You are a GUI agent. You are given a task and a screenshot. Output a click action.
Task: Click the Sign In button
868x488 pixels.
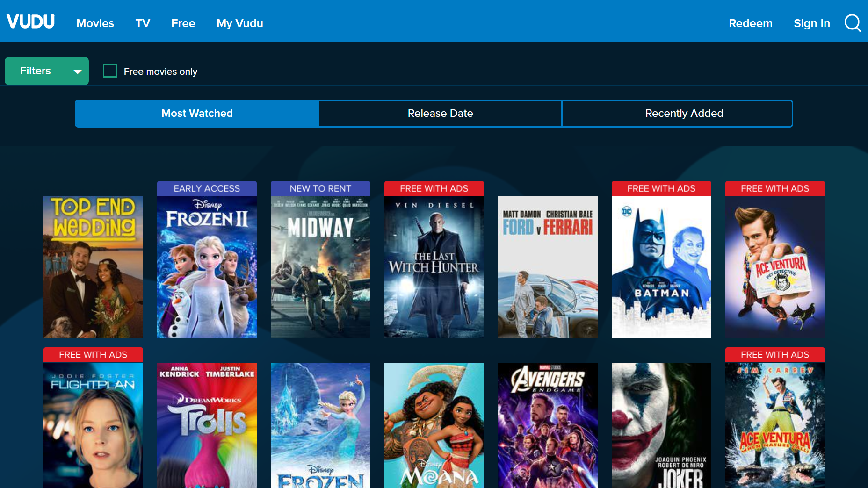pos(812,23)
